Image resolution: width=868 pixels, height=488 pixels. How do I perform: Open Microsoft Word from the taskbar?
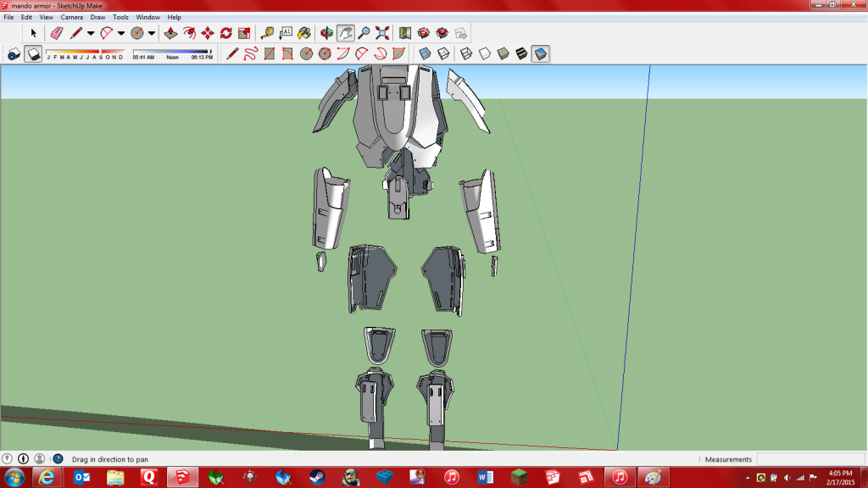coord(485,477)
